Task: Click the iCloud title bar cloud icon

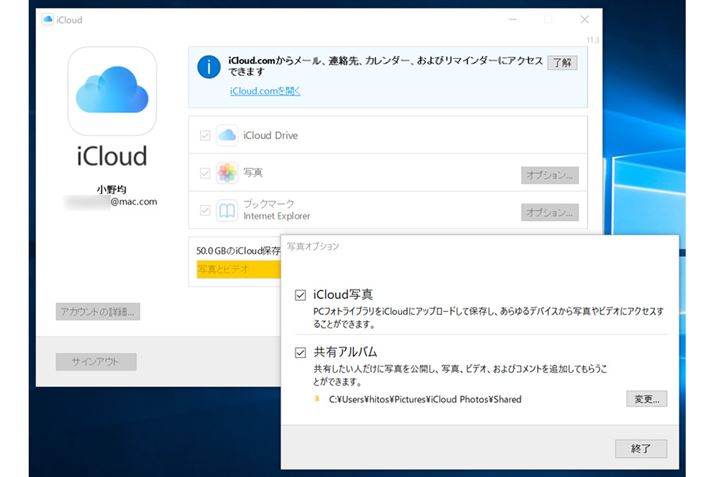Action: 47,19
